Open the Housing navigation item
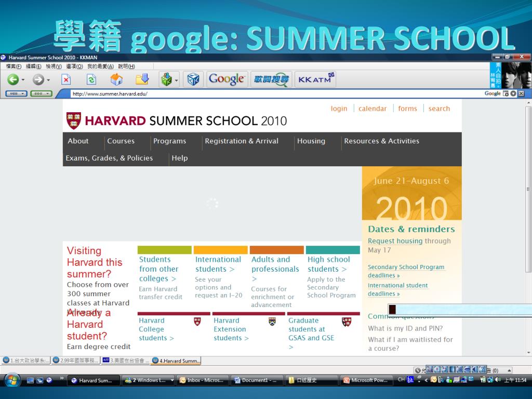The height and width of the screenshot is (399, 532). point(311,141)
